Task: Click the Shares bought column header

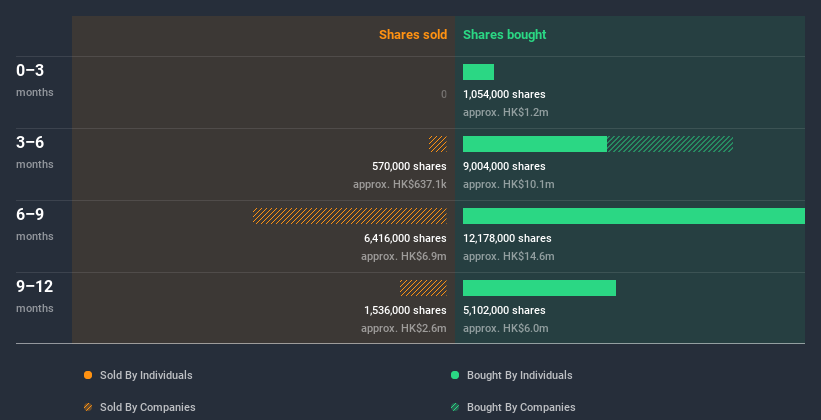Action: [504, 35]
